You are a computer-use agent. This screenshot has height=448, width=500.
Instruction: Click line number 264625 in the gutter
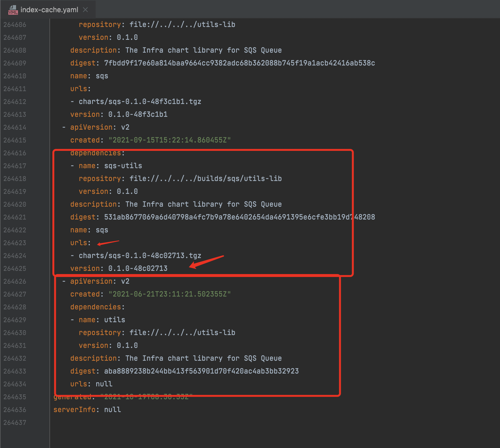[x=15, y=268]
